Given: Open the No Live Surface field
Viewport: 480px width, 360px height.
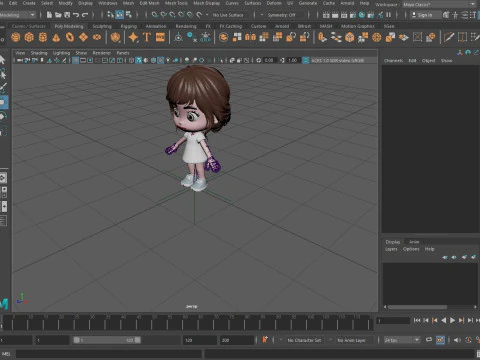Looking at the screenshot, I should pyautogui.click(x=231, y=15).
